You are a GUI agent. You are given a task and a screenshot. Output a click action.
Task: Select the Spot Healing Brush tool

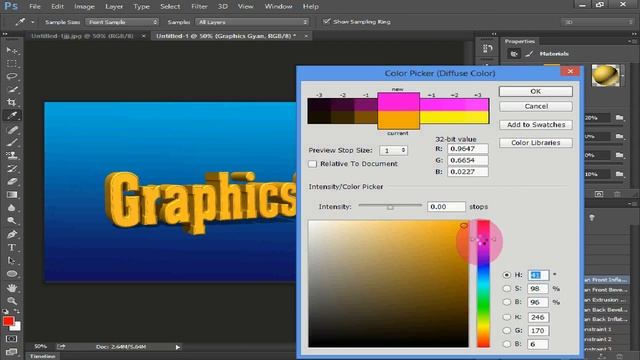(x=11, y=130)
